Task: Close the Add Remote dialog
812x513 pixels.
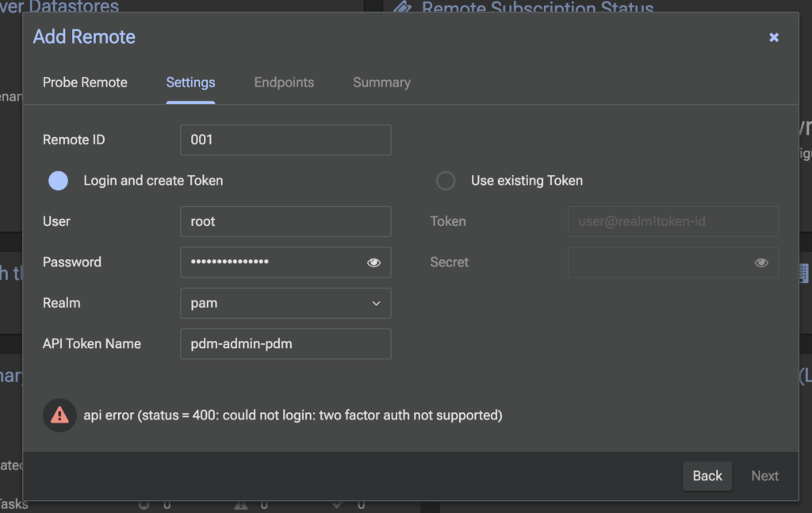Action: point(774,37)
